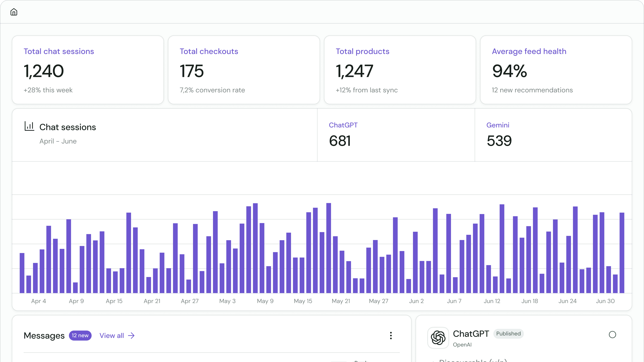Select the ChatGPT channel radio circle

point(612,335)
